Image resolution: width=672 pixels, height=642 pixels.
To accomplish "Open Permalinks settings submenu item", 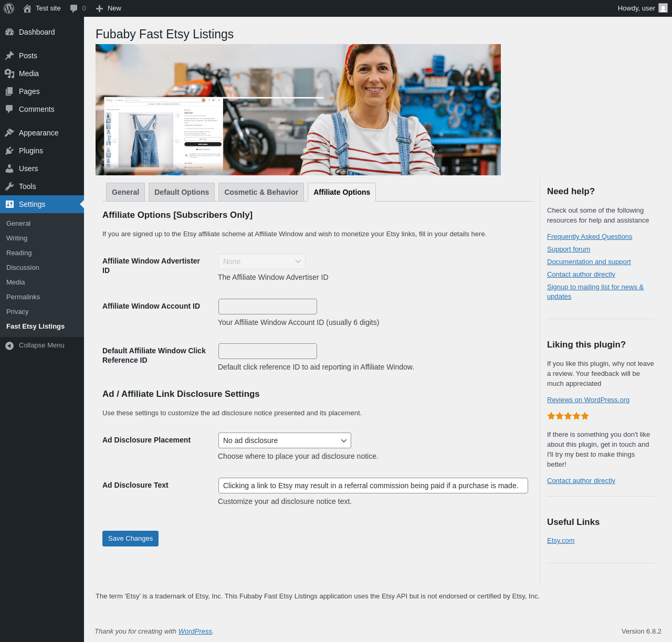I will 23,297.
